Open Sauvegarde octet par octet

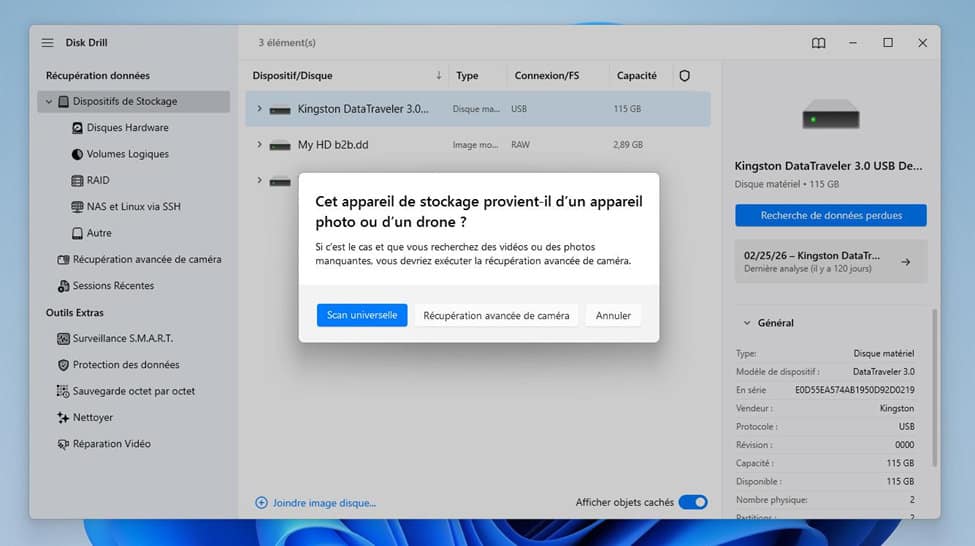pos(133,391)
